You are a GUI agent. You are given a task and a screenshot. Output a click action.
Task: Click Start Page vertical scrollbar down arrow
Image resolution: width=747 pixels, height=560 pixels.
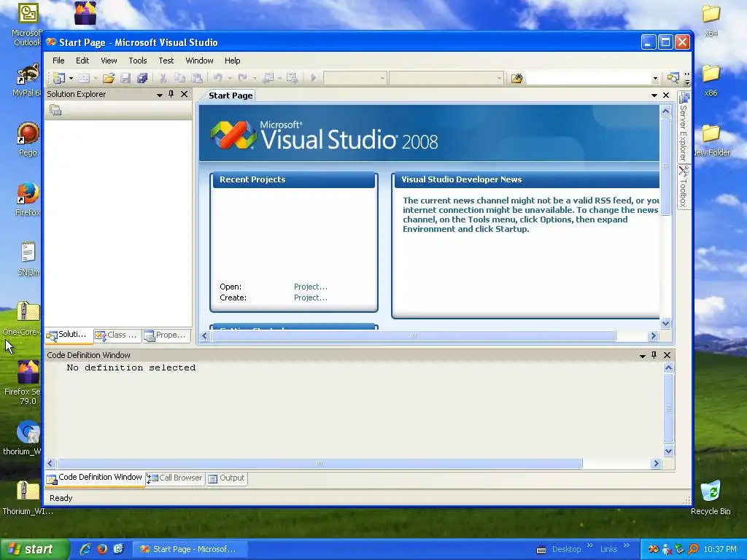665,323
